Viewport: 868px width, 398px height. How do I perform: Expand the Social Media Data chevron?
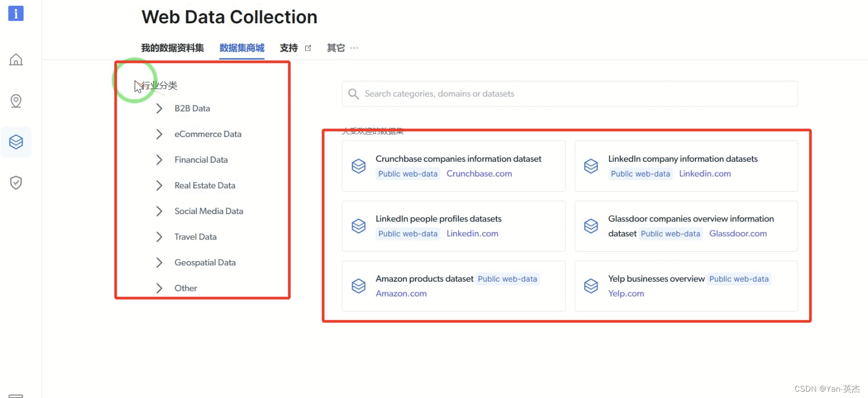click(159, 211)
